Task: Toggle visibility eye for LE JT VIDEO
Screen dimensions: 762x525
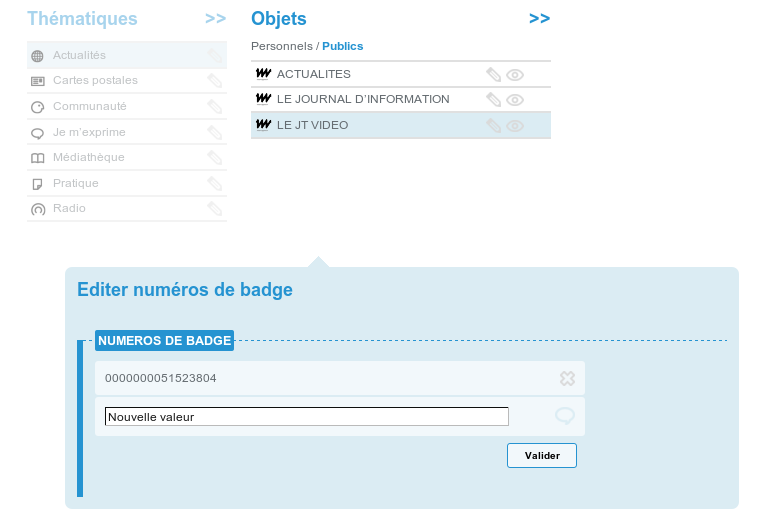Action: pos(515,125)
